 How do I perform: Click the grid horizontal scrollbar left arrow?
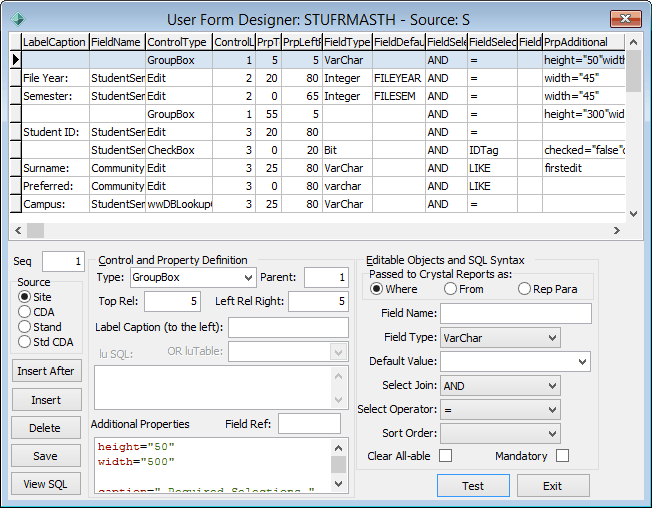coord(18,230)
